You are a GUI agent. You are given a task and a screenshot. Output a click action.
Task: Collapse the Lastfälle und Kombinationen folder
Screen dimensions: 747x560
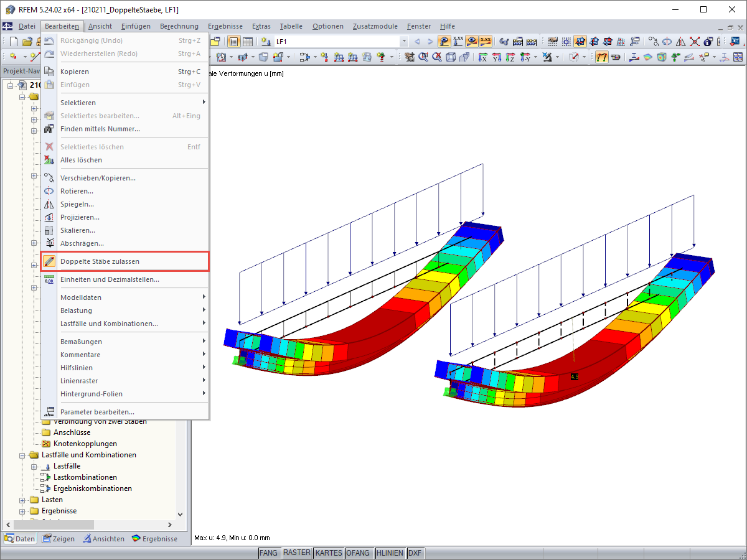pyautogui.click(x=22, y=455)
